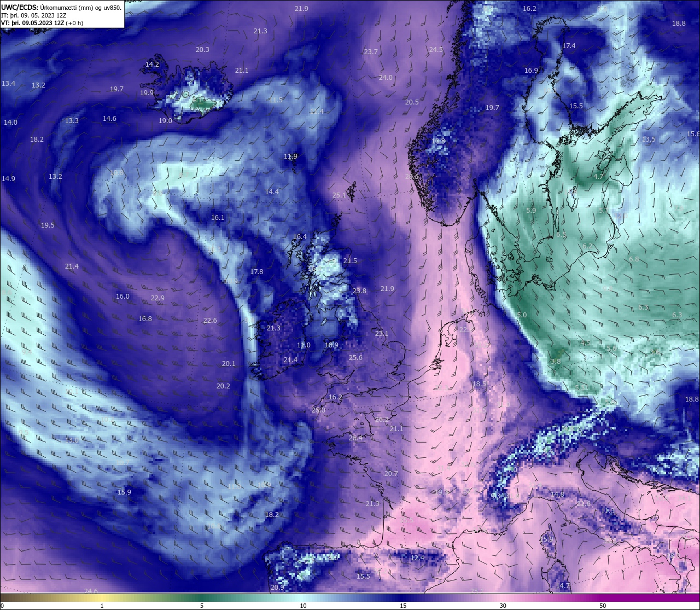
Task: Click the '17.8' map value
Action: [x=256, y=272]
